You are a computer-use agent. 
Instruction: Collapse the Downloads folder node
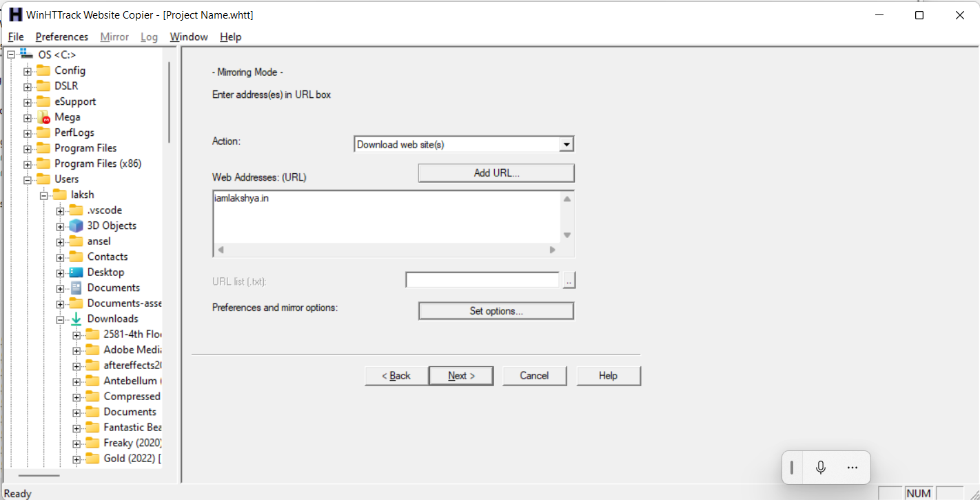click(60, 319)
